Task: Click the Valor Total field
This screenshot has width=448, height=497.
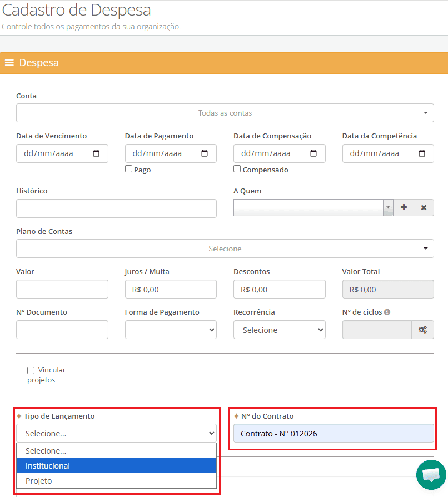Action: pos(388,289)
